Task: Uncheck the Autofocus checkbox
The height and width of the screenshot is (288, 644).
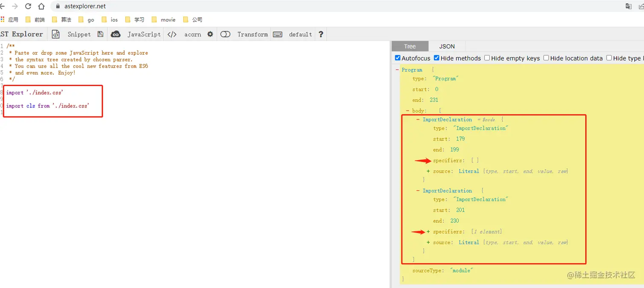Action: pyautogui.click(x=398, y=58)
